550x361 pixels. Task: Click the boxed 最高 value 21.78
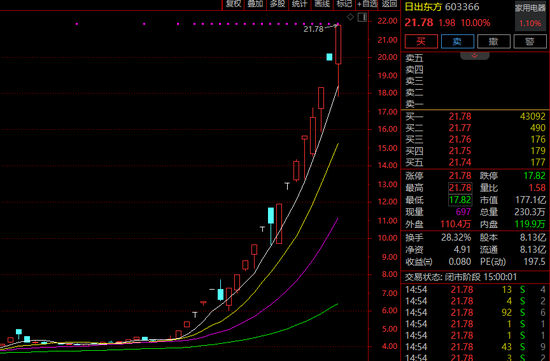pyautogui.click(x=460, y=188)
